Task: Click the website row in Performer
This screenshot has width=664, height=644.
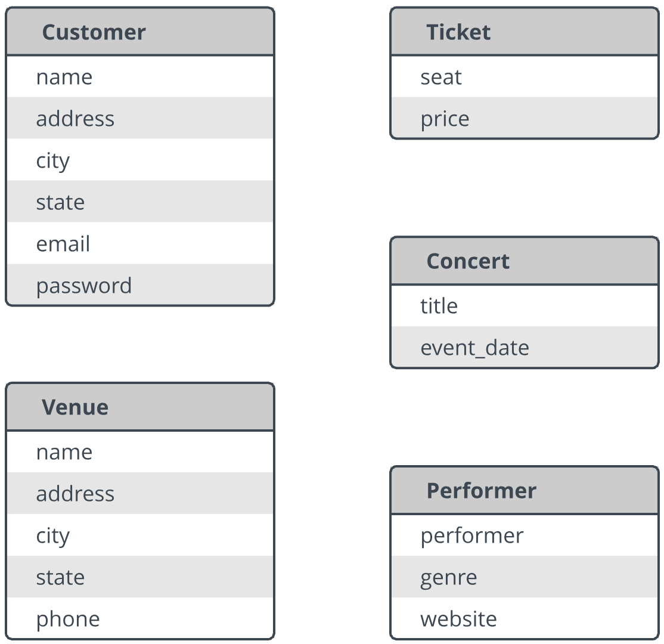Action: point(525,618)
